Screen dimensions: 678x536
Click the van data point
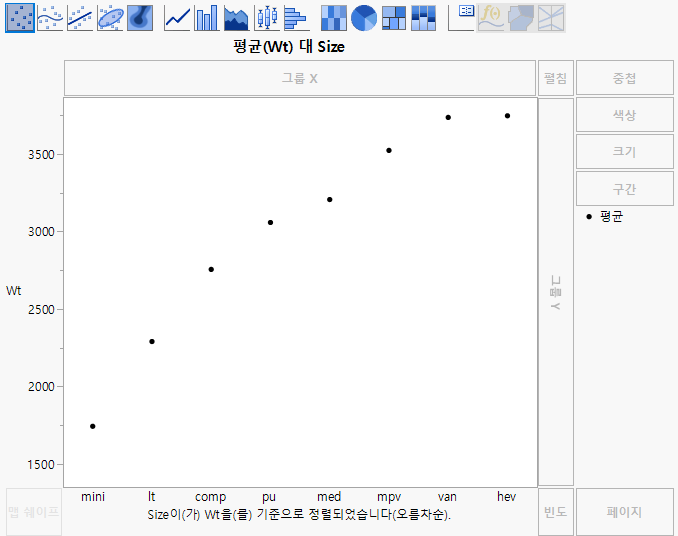448,118
